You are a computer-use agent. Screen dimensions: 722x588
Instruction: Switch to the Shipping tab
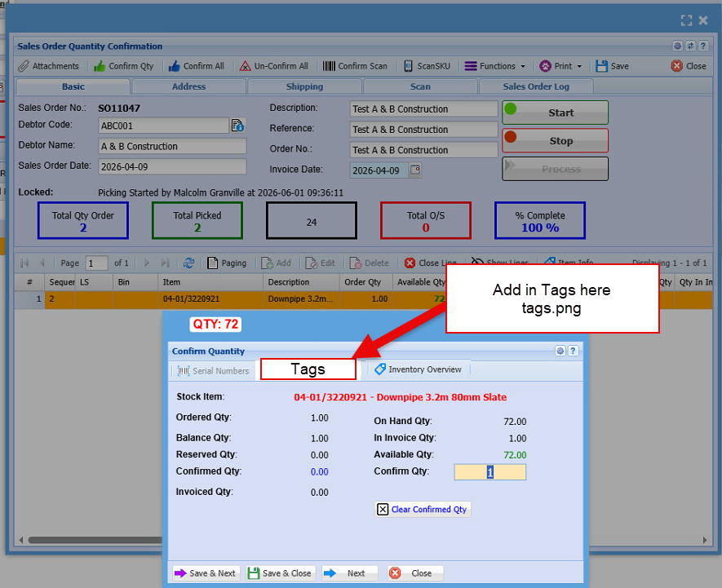click(x=304, y=86)
